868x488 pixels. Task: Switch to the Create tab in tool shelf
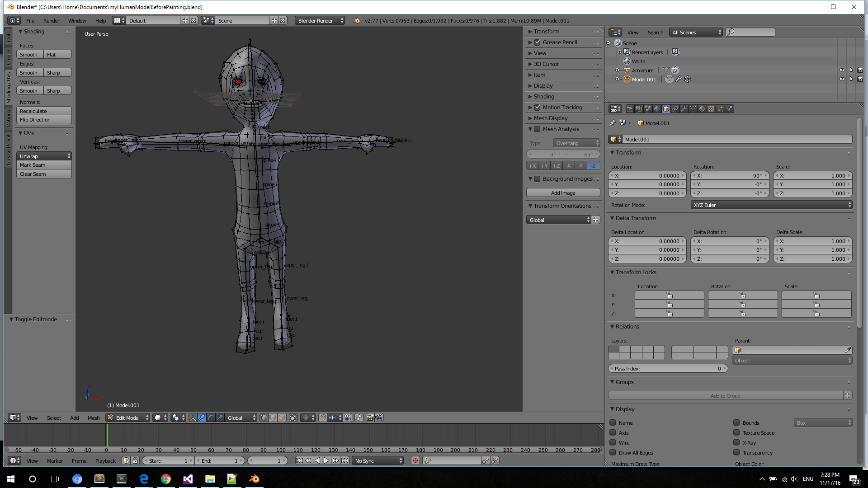pyautogui.click(x=9, y=57)
